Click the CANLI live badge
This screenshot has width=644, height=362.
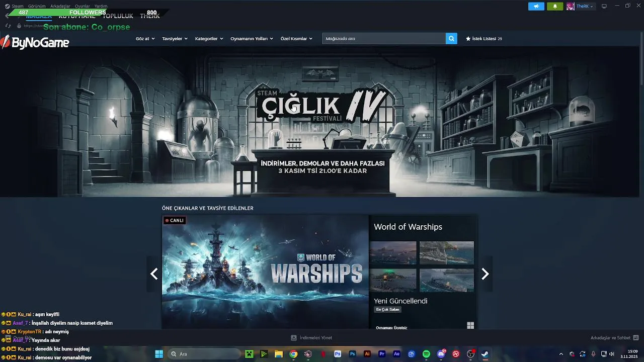[x=175, y=220]
